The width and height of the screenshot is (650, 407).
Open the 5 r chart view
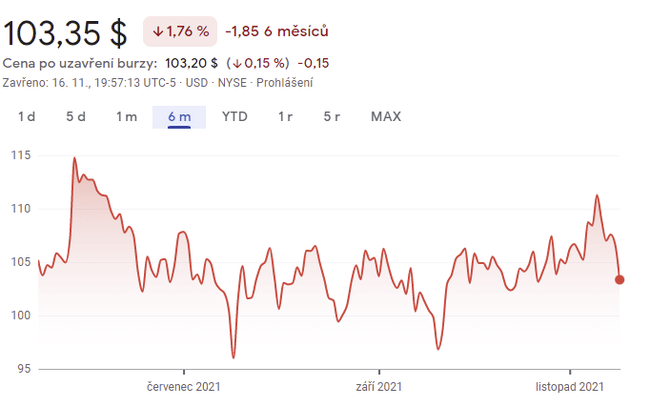click(x=332, y=117)
